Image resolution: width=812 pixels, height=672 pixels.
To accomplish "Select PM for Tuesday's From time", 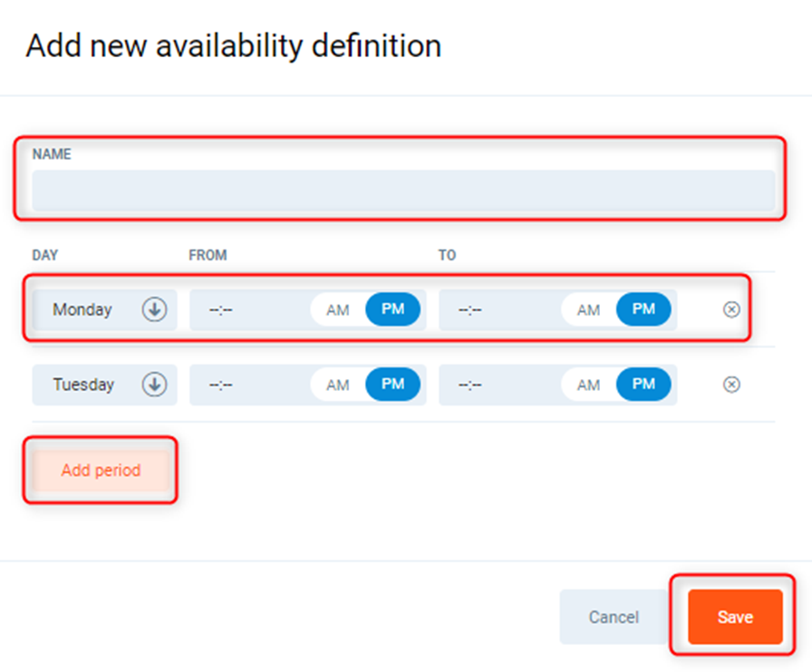I will (393, 385).
